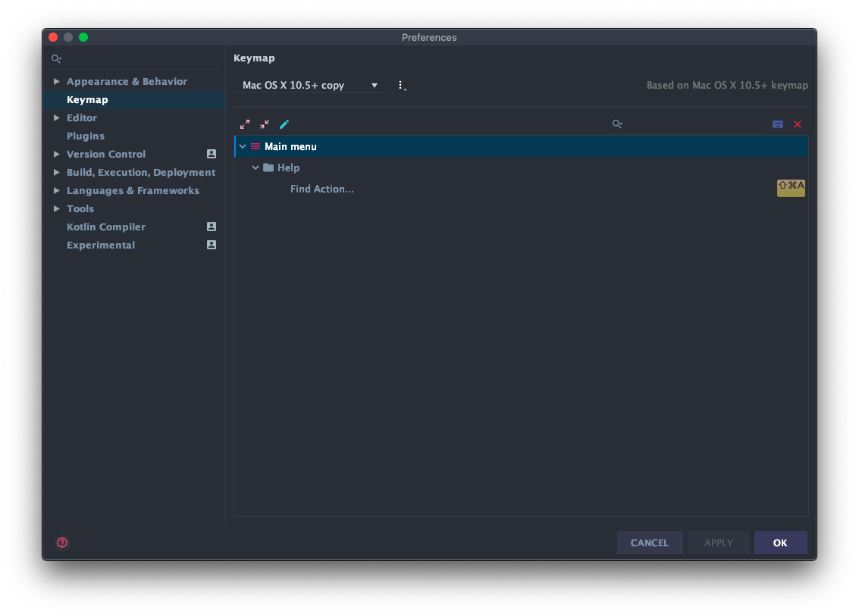Click the sidebar settings search magnifier icon
Viewport: 859px width, 616px height.
(56, 58)
